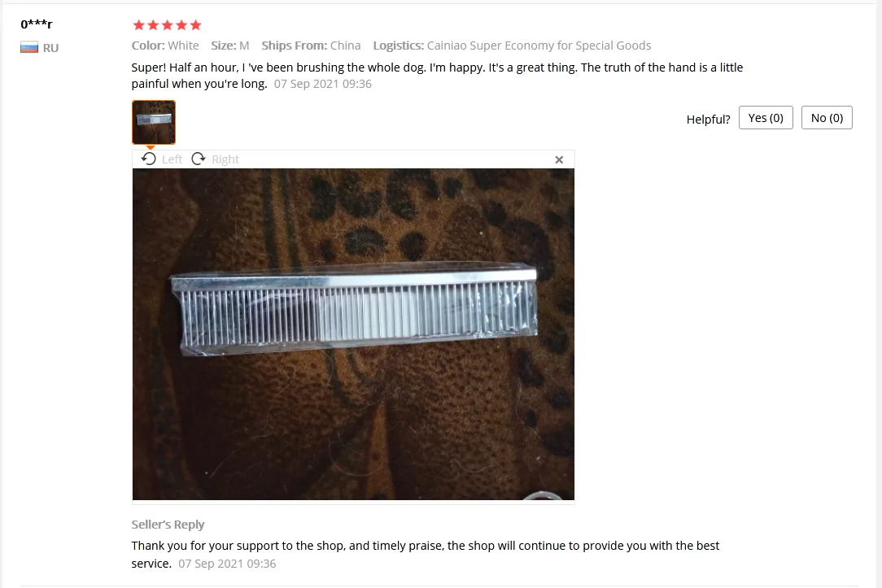Click the fifth red rating star

(196, 24)
